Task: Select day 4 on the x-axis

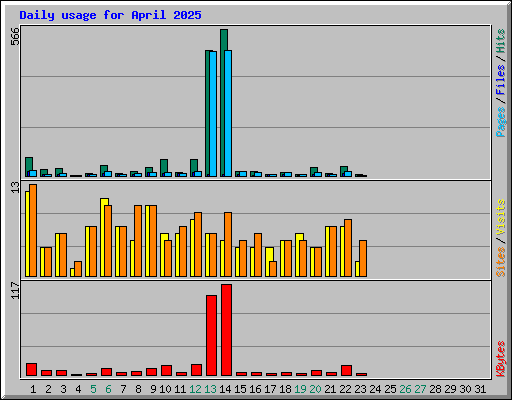Action: coord(78,389)
